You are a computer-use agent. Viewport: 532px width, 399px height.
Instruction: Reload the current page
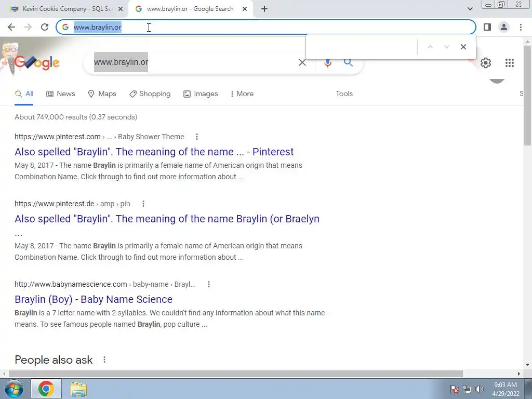tap(45, 27)
